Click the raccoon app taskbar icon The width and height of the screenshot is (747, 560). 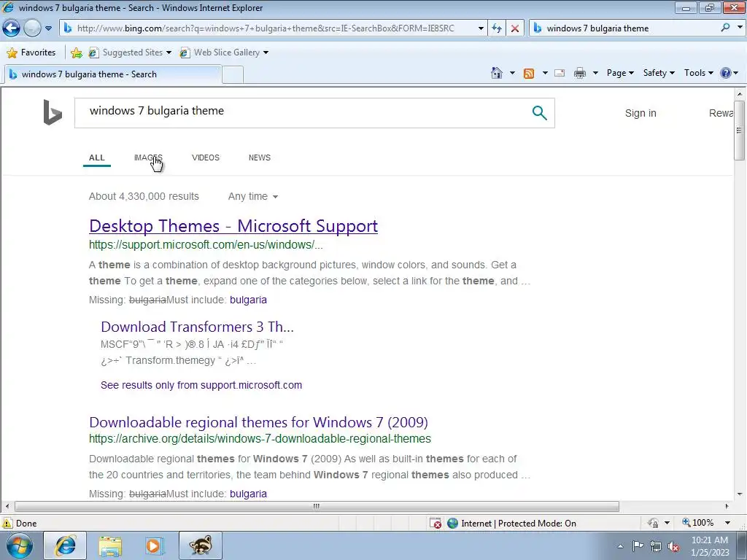tap(200, 545)
